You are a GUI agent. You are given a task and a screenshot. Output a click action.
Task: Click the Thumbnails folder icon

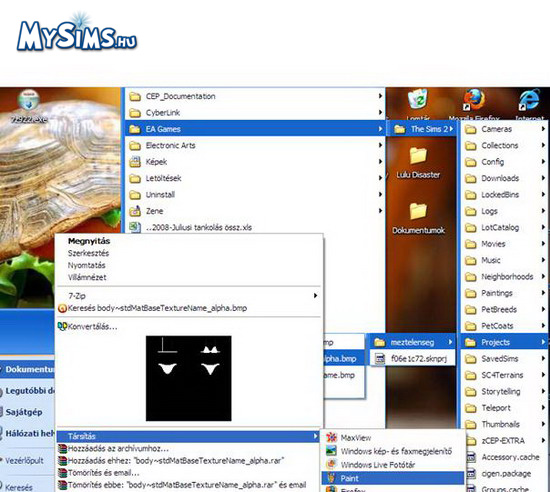tap(470, 425)
